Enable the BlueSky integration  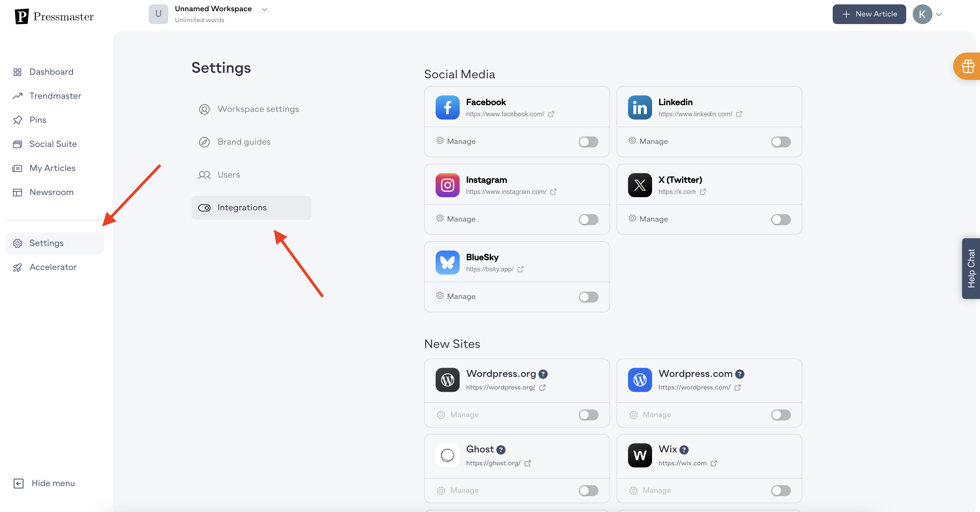coord(589,297)
